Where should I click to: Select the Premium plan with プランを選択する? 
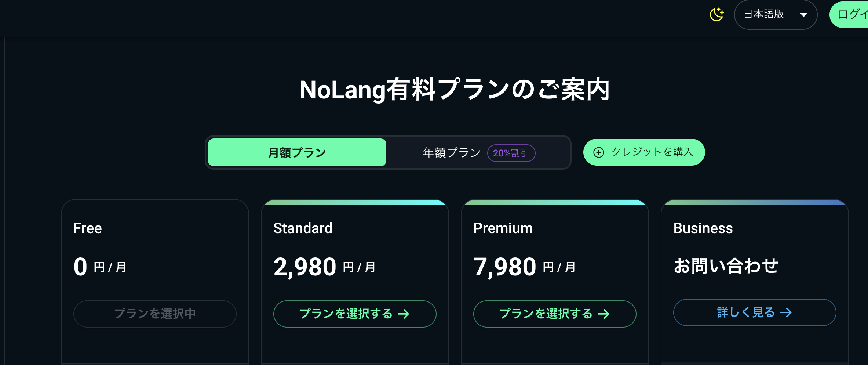tap(546, 314)
